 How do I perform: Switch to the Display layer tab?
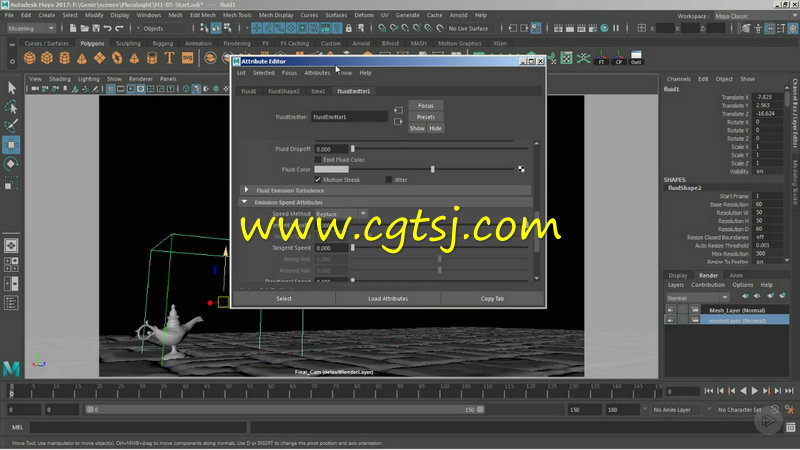pyautogui.click(x=678, y=276)
